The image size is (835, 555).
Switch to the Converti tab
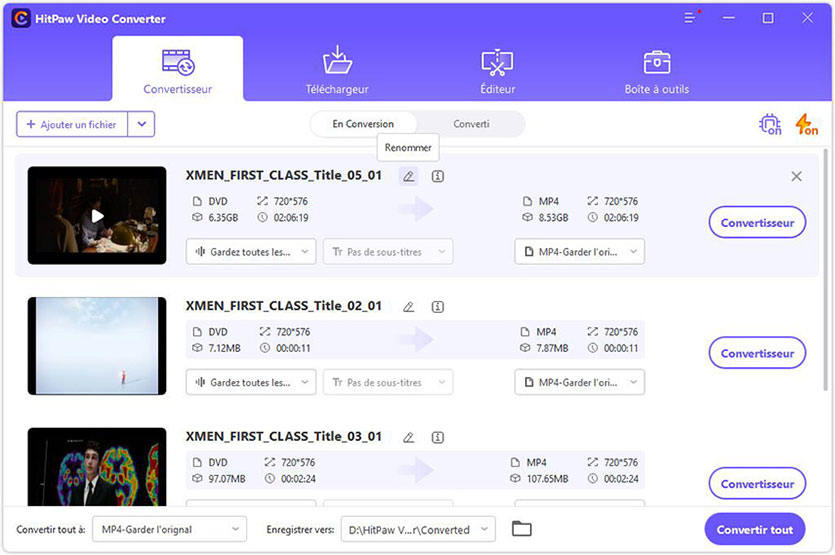pos(471,124)
